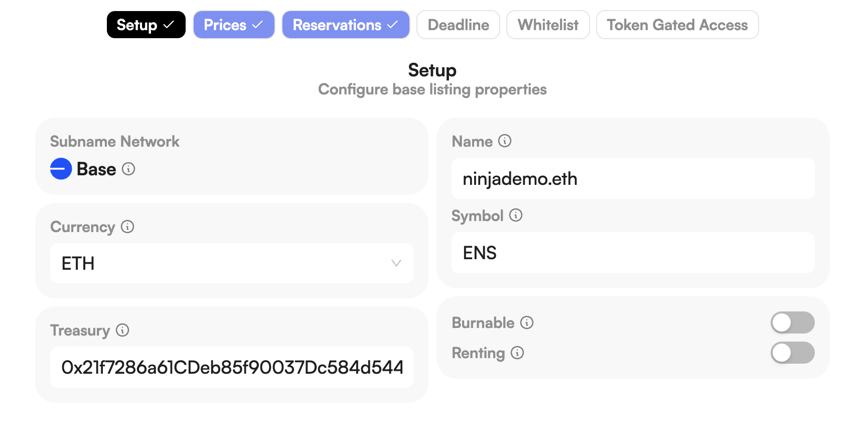Image resolution: width=868 pixels, height=436 pixels.
Task: Expand currency list using chevron arrow
Action: click(396, 263)
